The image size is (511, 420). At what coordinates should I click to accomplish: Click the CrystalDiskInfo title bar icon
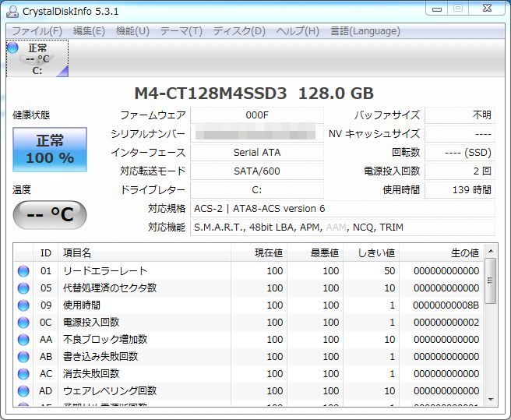[12, 11]
